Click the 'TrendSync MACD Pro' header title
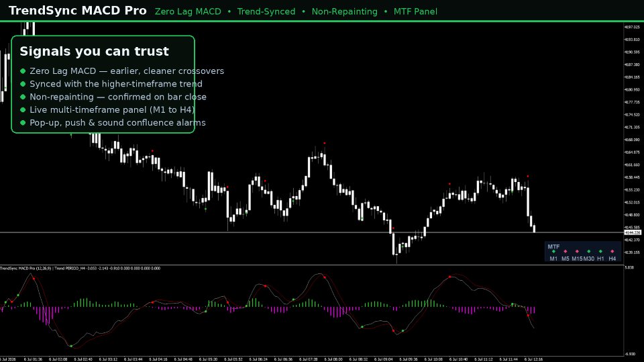 coord(78,11)
